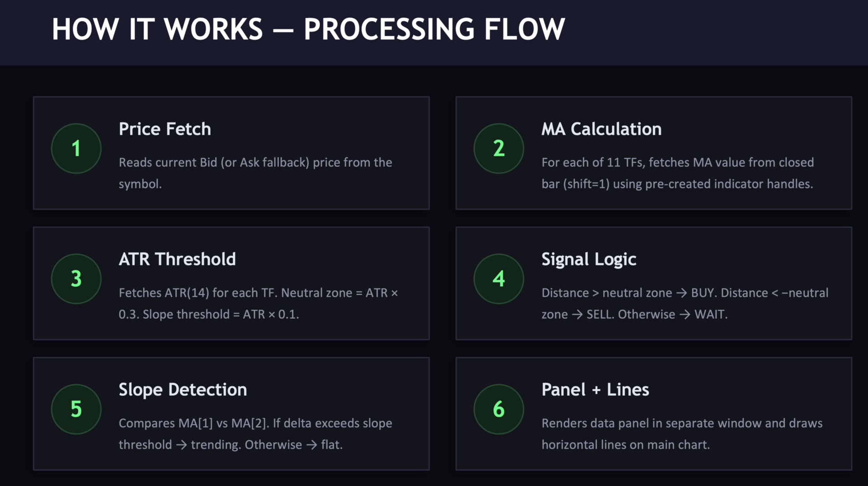Click the step 5 circle icon
Screen dimensions: 868x486
pos(76,409)
